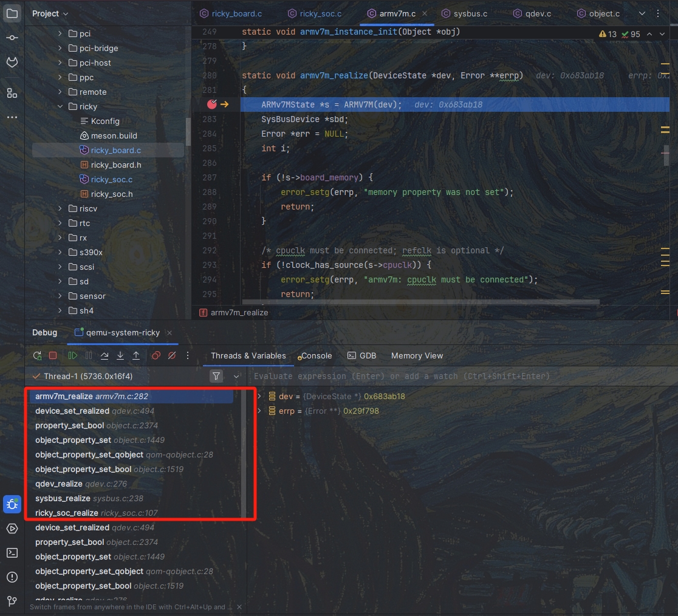This screenshot has height=616, width=678.
Task: Open the Structure tool window icon
Action: pos(12,93)
